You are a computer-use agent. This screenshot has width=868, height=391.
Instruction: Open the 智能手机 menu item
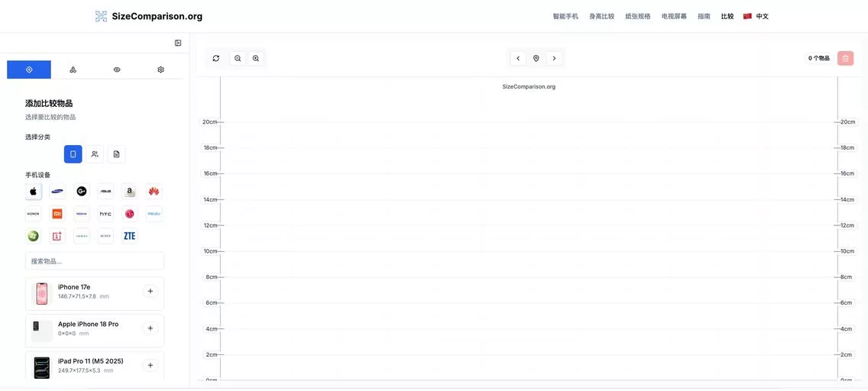coord(565,17)
